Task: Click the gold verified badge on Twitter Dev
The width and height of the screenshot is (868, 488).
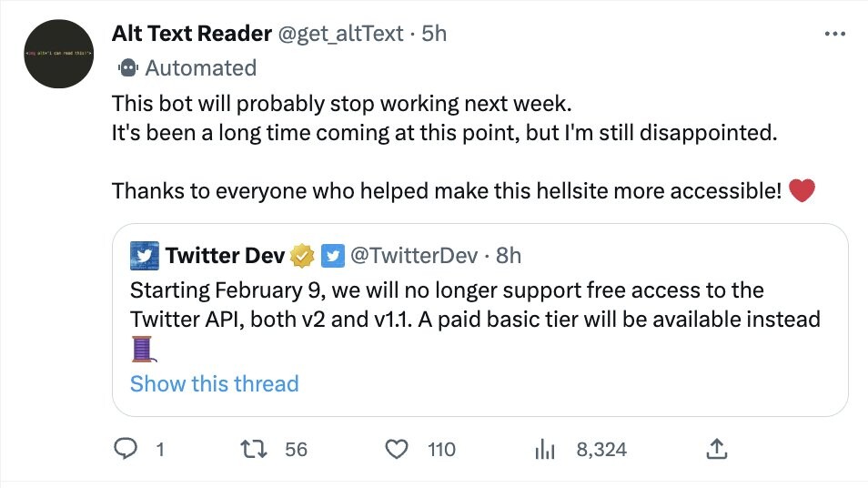Action: coord(301,256)
